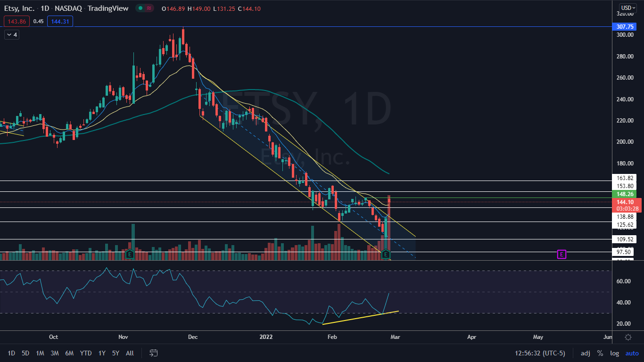Viewport: 644px width, 362px height.
Task: Click the Open value O146.89
Action: tap(174, 8)
